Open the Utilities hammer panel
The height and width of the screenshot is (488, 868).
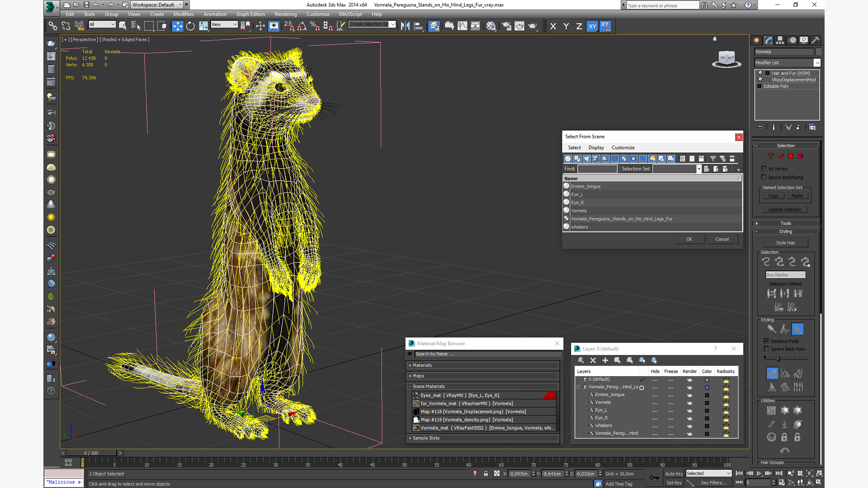pyautogui.click(x=816, y=40)
